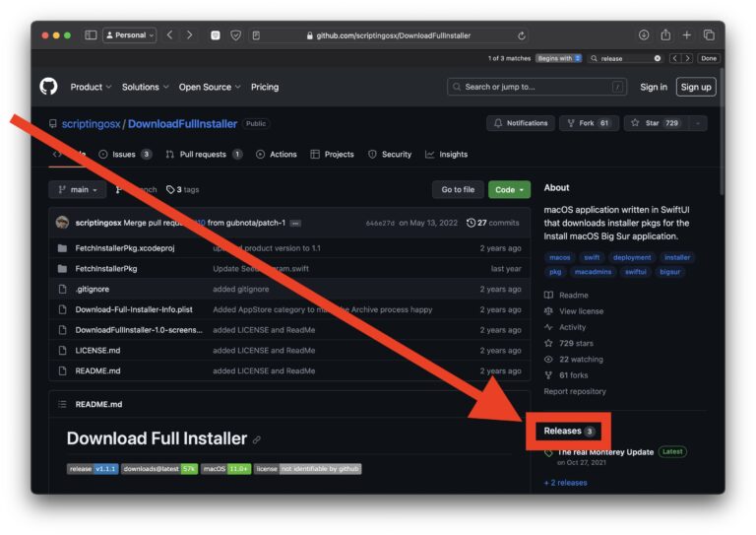Fork the repository with Fork button
The width and height of the screenshot is (756, 535).
click(x=589, y=123)
